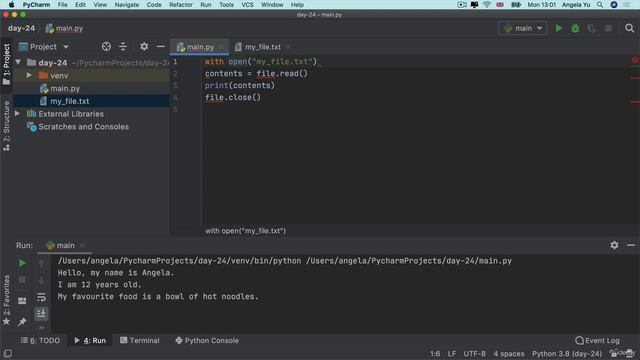Screen dimensions: 640x360
Task: Collapse the day-24 project folder
Action: click(x=18, y=62)
